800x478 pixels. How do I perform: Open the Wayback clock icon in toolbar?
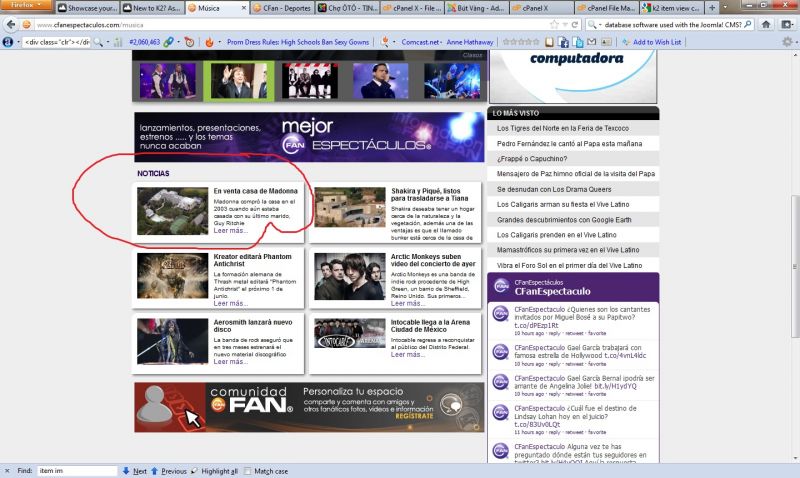click(189, 42)
